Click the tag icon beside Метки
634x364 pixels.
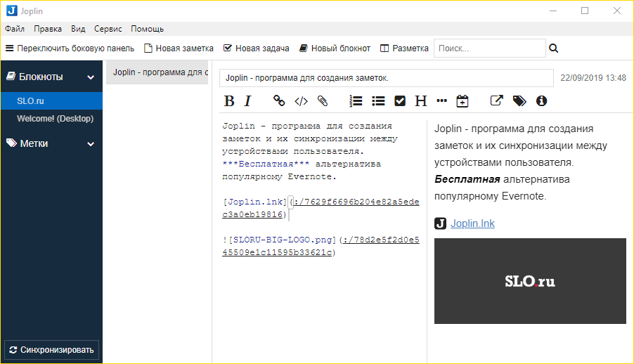point(11,143)
